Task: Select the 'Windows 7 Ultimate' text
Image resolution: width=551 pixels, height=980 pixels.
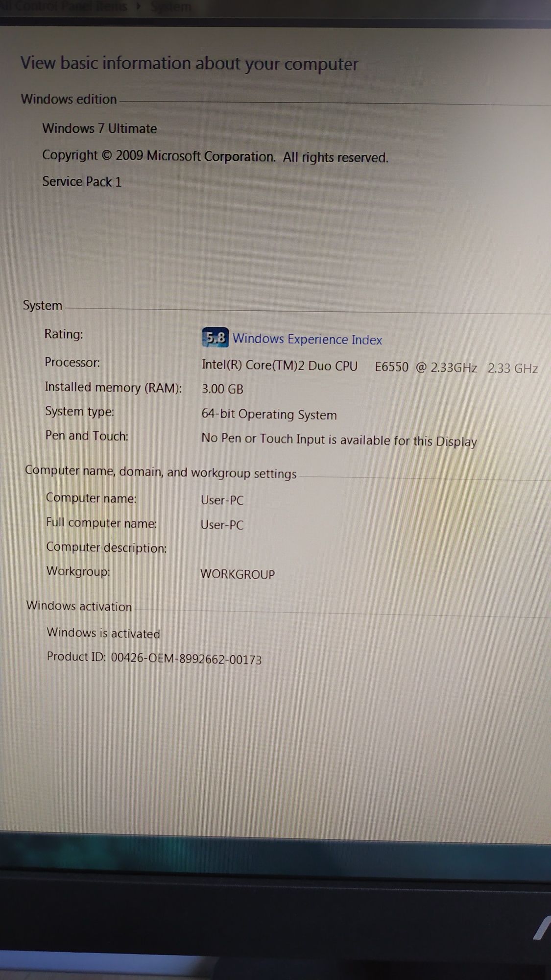Action: [x=99, y=128]
